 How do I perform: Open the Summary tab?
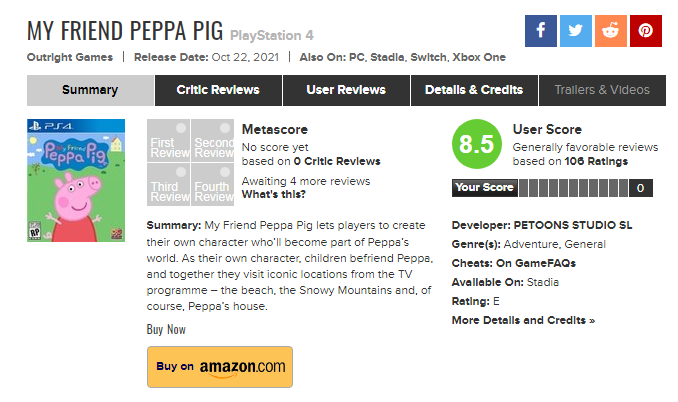pyautogui.click(x=90, y=90)
